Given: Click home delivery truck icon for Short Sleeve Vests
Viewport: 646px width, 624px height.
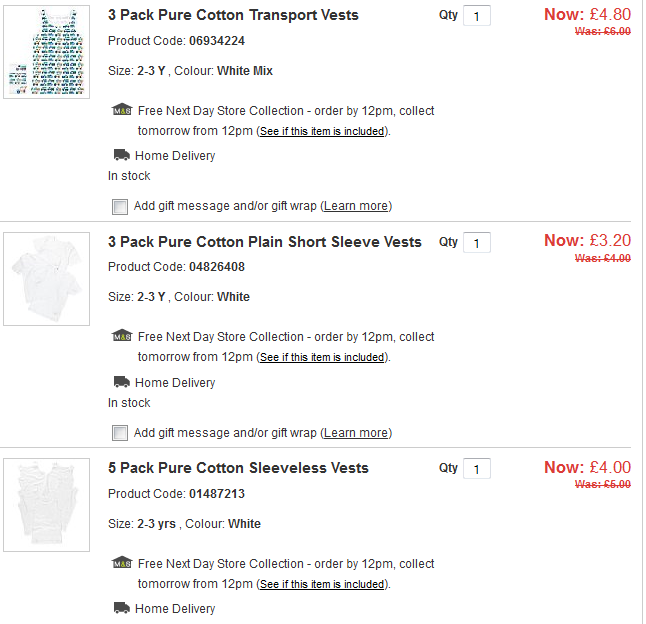Looking at the screenshot, I should (122, 382).
